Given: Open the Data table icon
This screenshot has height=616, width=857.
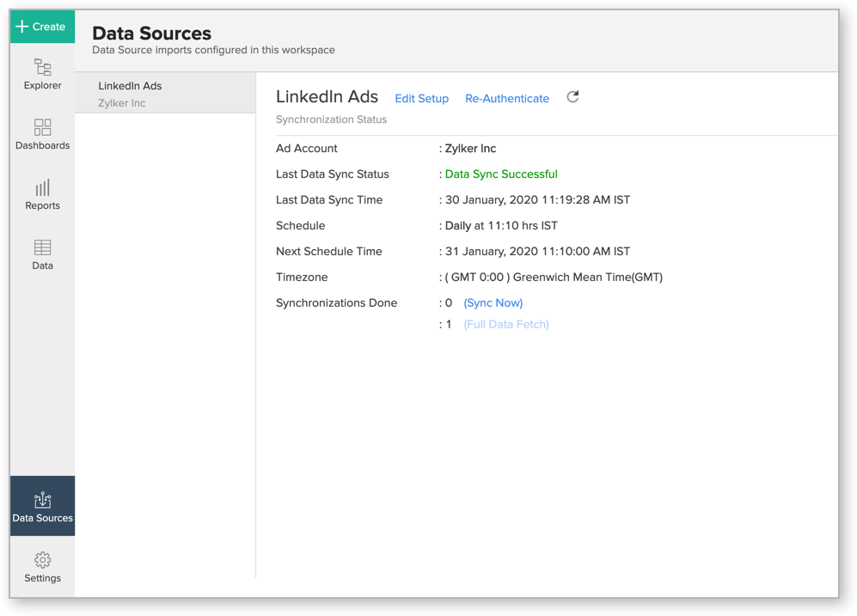Looking at the screenshot, I should 43,247.
